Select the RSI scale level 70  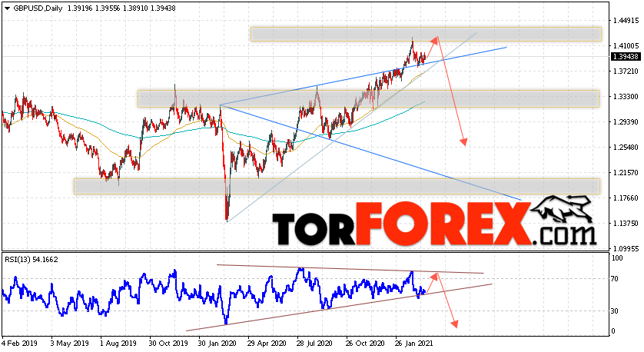(x=615, y=279)
